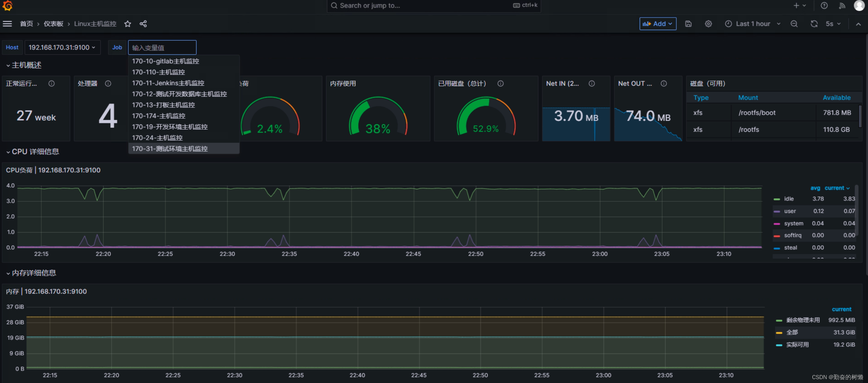The height and width of the screenshot is (383, 868).
Task: Open the help question-mark icon
Action: (x=824, y=5)
